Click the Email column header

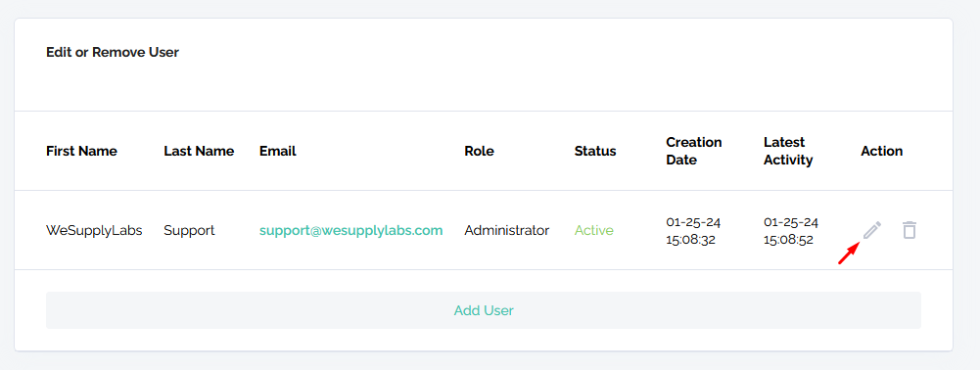point(277,152)
